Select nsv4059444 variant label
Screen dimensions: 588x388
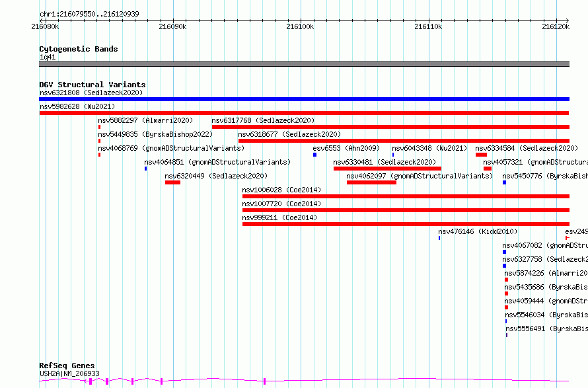coord(546,301)
